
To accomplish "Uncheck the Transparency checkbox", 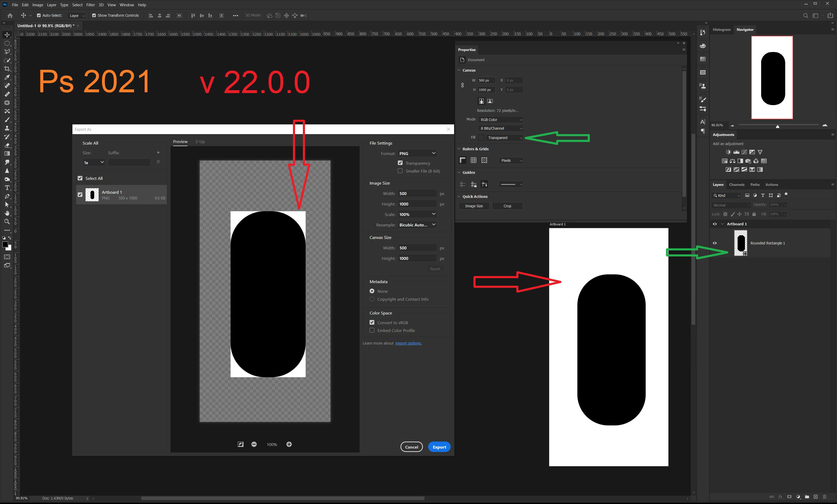I will click(x=400, y=163).
